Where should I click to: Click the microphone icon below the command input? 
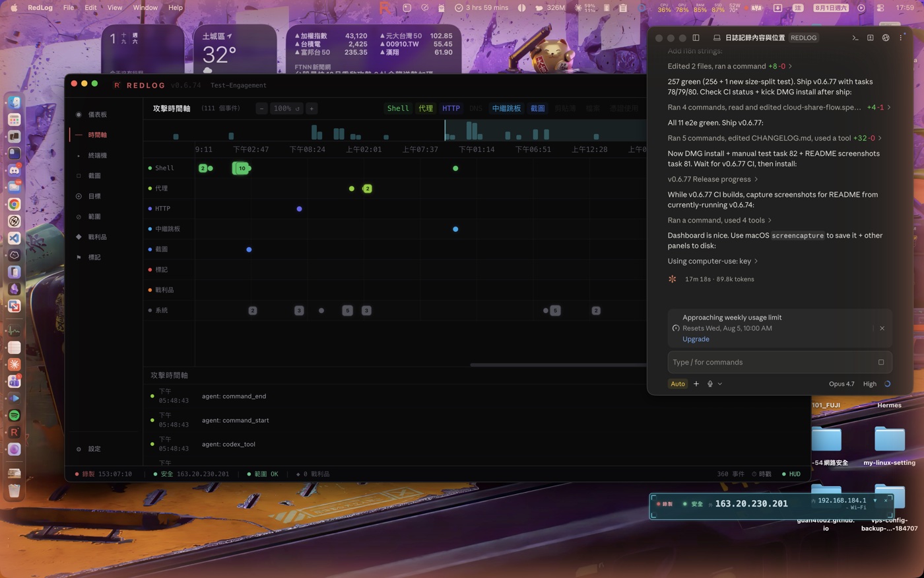pyautogui.click(x=710, y=384)
